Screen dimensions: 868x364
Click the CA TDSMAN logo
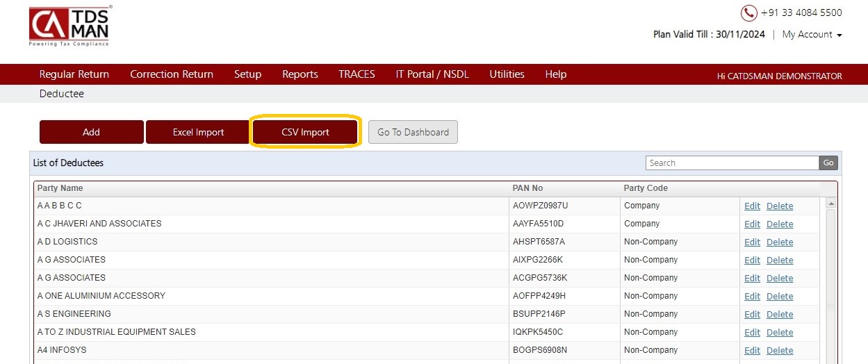[x=69, y=26]
